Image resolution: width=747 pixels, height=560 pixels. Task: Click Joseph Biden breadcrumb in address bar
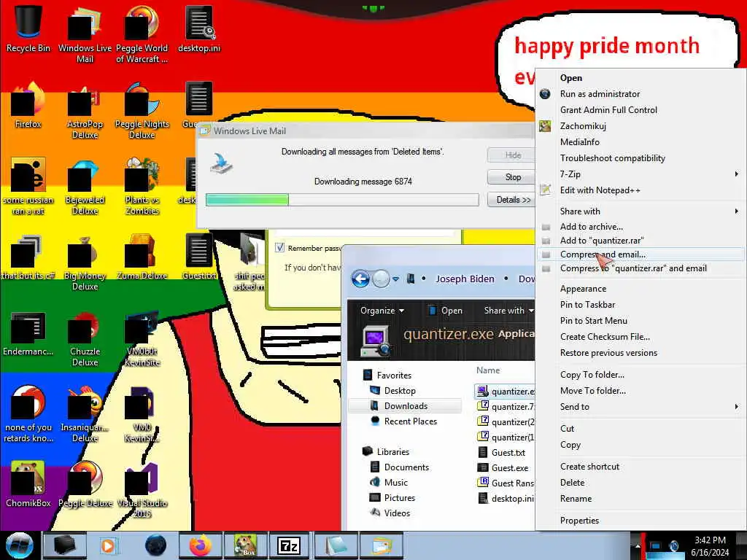pyautogui.click(x=465, y=279)
